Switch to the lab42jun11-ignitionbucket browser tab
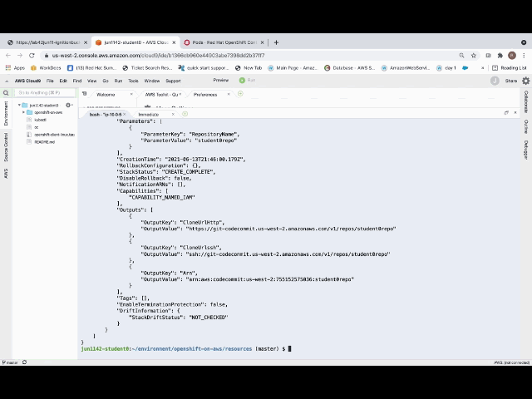 47,42
